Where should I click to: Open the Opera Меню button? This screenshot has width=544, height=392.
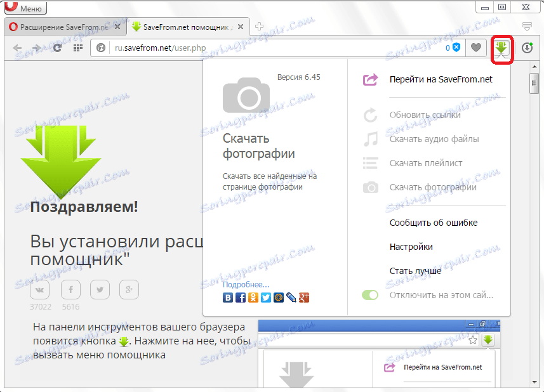24,8
